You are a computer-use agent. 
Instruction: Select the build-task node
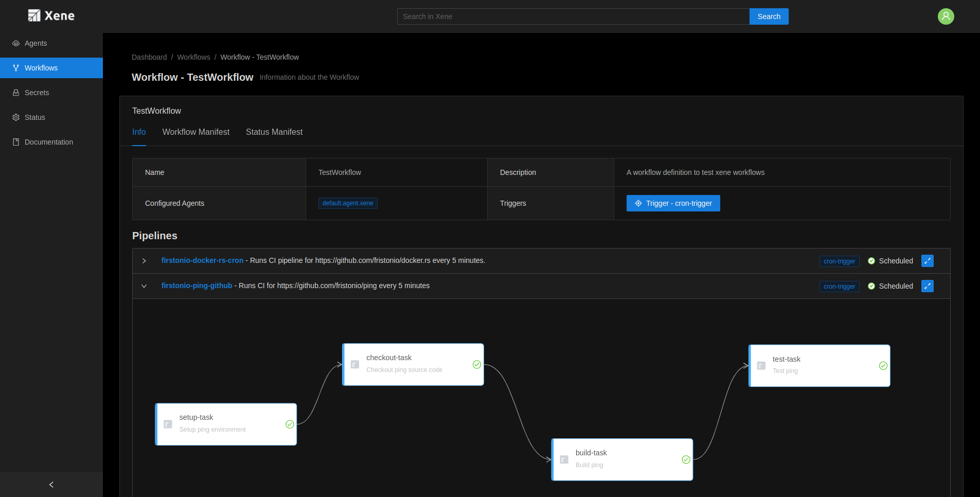[622, 459]
